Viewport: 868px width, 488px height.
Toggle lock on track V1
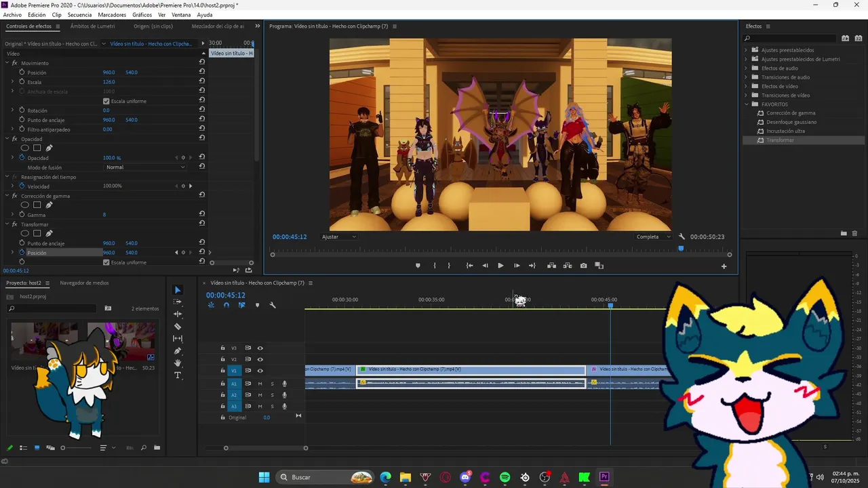coord(222,371)
